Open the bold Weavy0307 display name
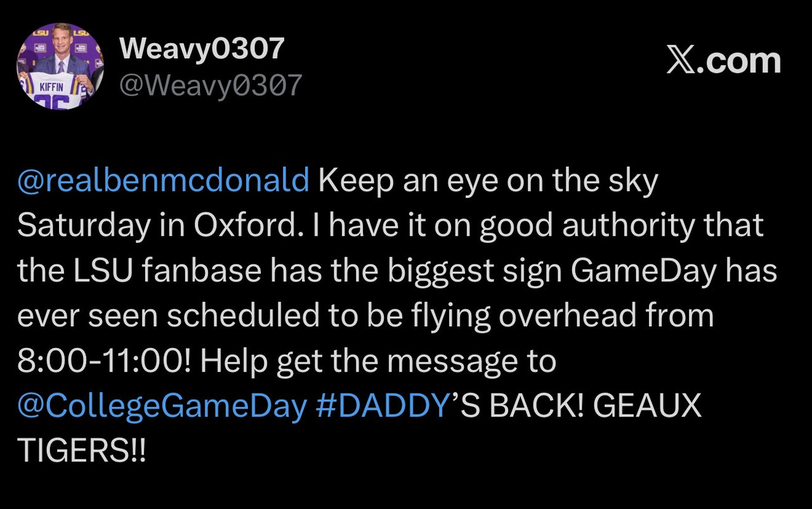 [202, 49]
